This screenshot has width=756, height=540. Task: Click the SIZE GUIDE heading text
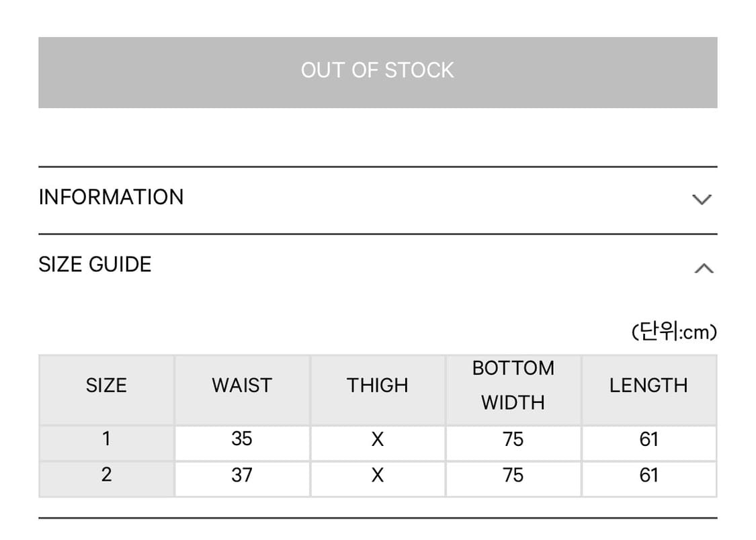point(95,265)
